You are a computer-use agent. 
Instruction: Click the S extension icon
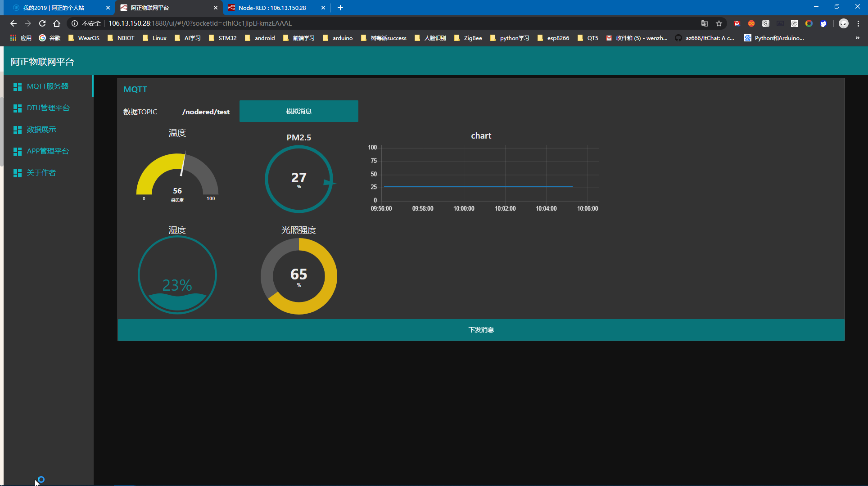(766, 23)
